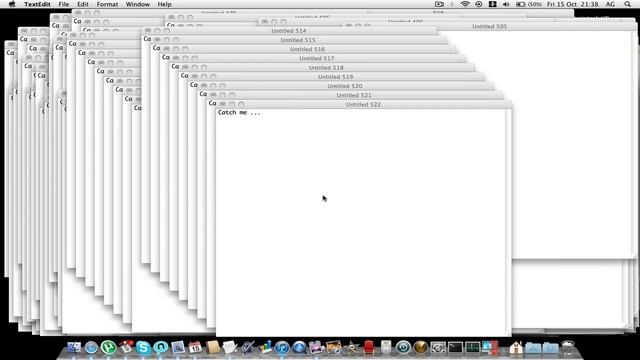The image size is (640, 360).
Task: Bring the Untitled 521 window forward
Action: click(354, 95)
